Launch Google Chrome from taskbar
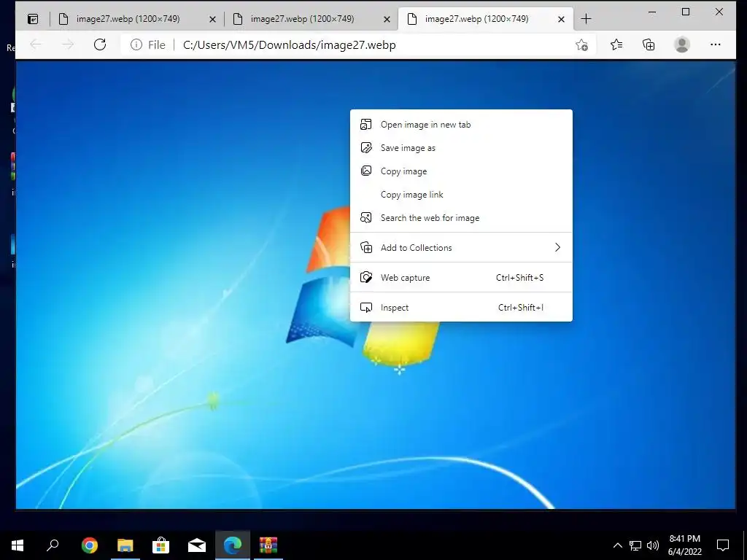This screenshot has height=560, width=747. [x=89, y=545]
